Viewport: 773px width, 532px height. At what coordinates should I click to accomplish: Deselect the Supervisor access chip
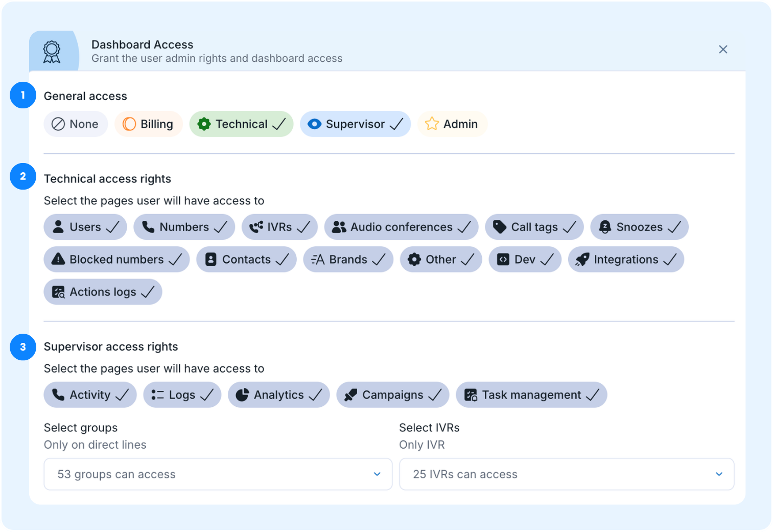click(x=355, y=124)
